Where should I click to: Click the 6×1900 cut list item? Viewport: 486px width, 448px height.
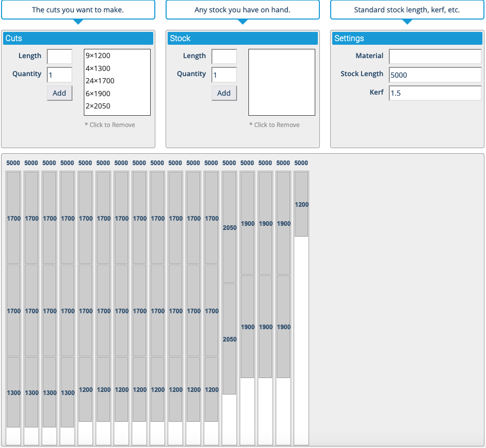[98, 94]
